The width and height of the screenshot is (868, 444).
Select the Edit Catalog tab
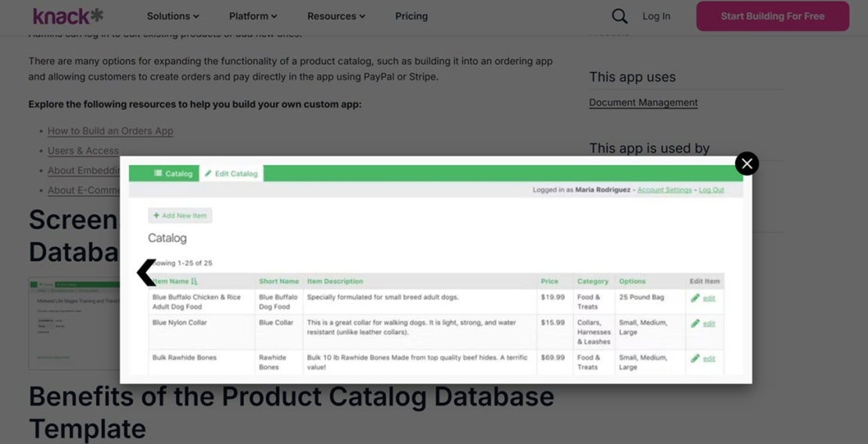[x=231, y=174]
